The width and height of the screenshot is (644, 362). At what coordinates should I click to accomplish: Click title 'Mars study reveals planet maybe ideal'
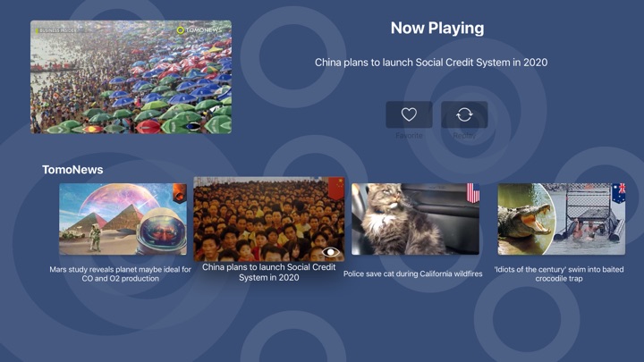click(x=121, y=274)
